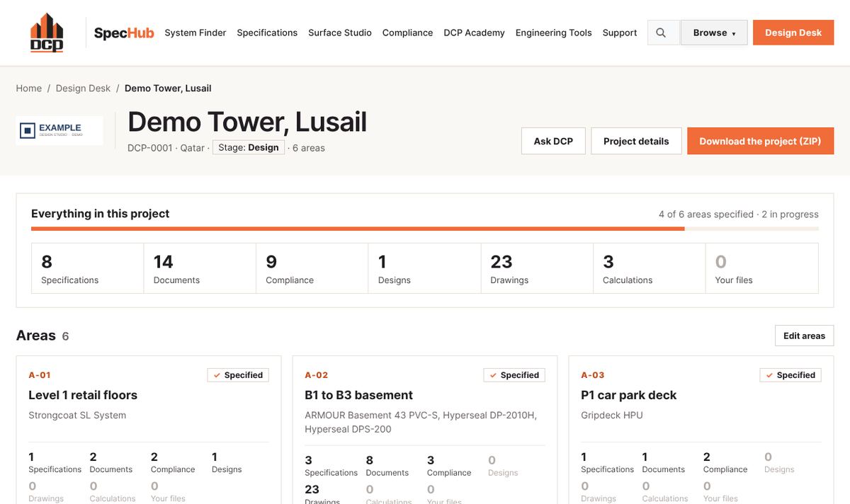
Task: Open the B1 to B3 basement area
Action: (358, 395)
